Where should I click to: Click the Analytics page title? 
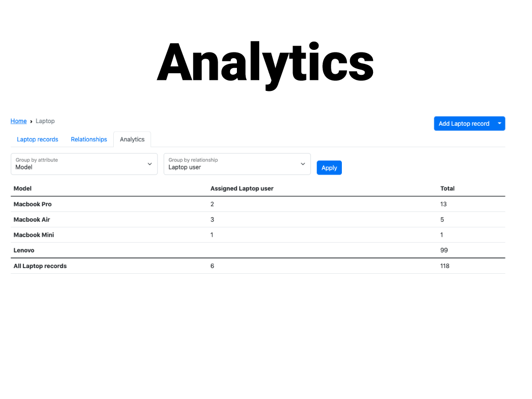(265, 62)
